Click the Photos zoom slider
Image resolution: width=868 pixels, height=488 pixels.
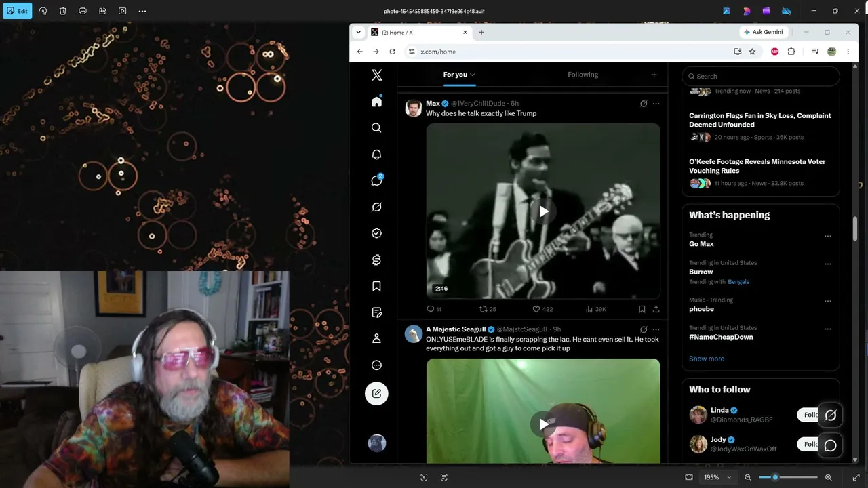point(788,477)
